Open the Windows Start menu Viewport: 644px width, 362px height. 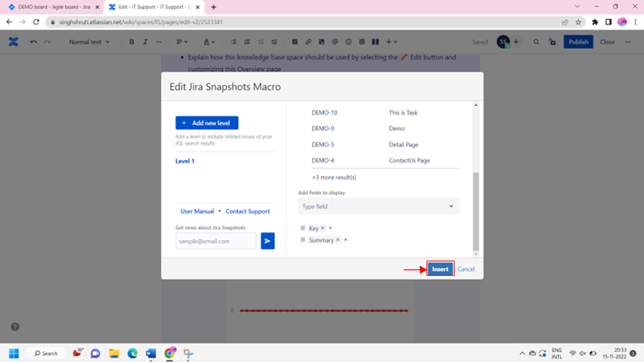14,354
